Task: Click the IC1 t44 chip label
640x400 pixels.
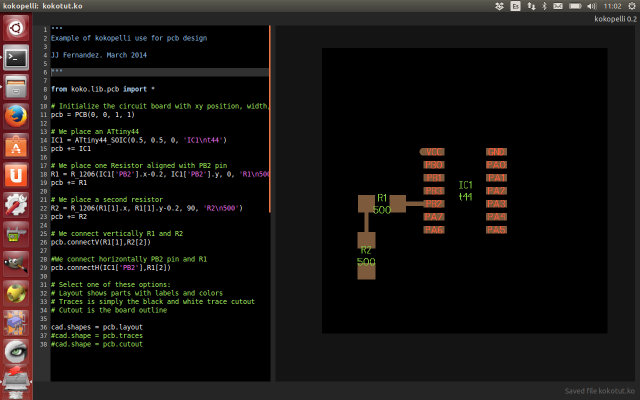Action: click(x=465, y=191)
